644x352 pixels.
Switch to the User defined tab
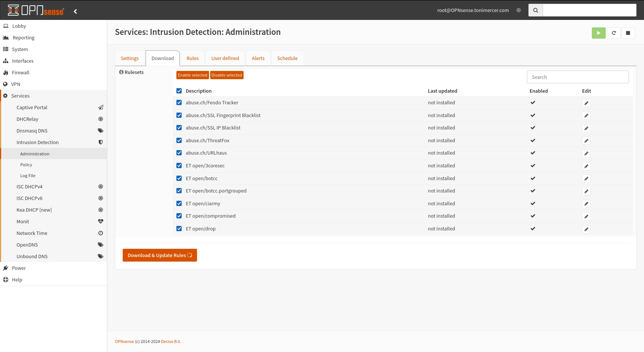225,58
